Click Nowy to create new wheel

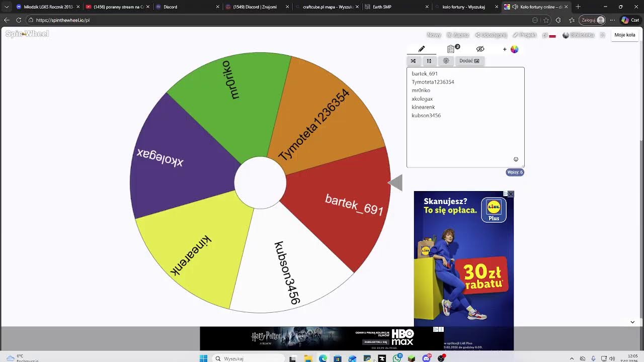[x=434, y=35]
